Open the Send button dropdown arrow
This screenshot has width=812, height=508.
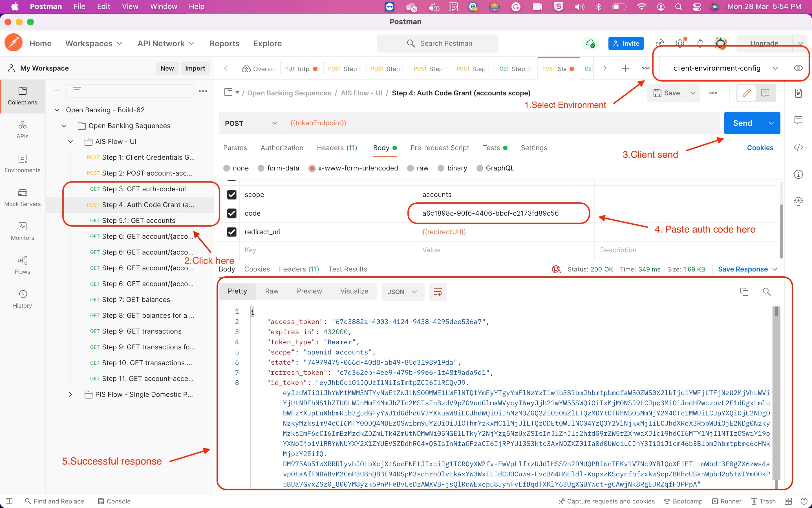point(771,123)
